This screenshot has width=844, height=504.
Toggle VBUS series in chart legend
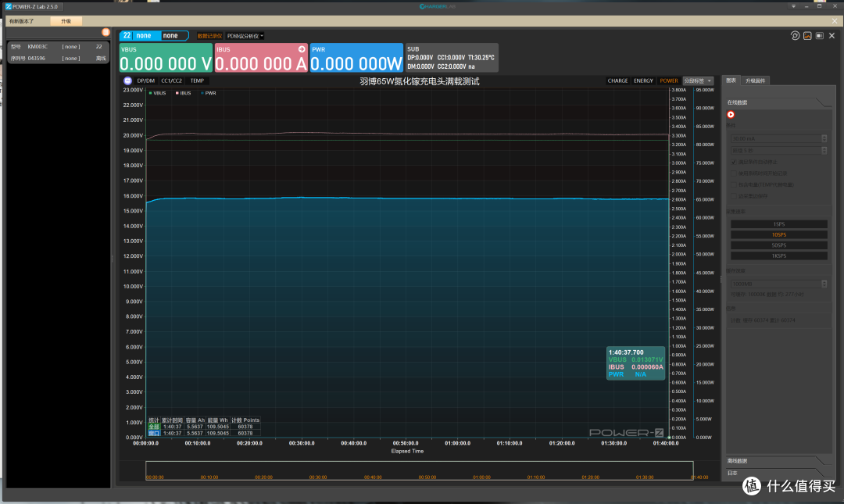[157, 93]
